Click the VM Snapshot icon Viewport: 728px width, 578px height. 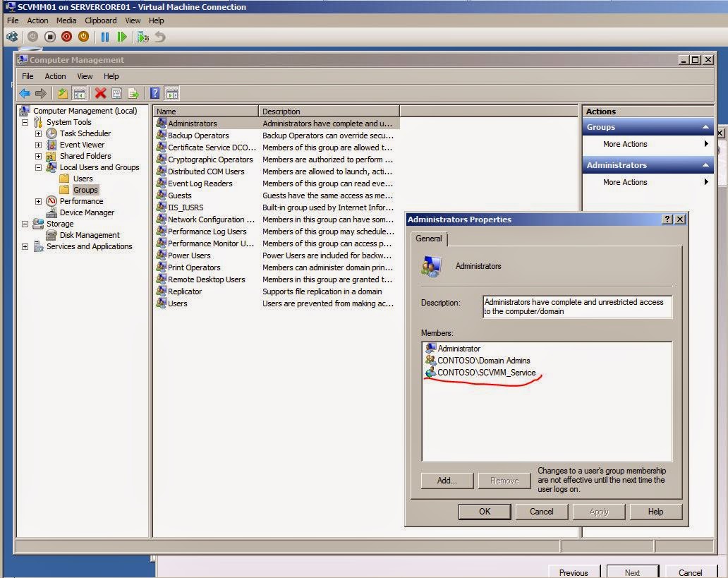point(143,37)
